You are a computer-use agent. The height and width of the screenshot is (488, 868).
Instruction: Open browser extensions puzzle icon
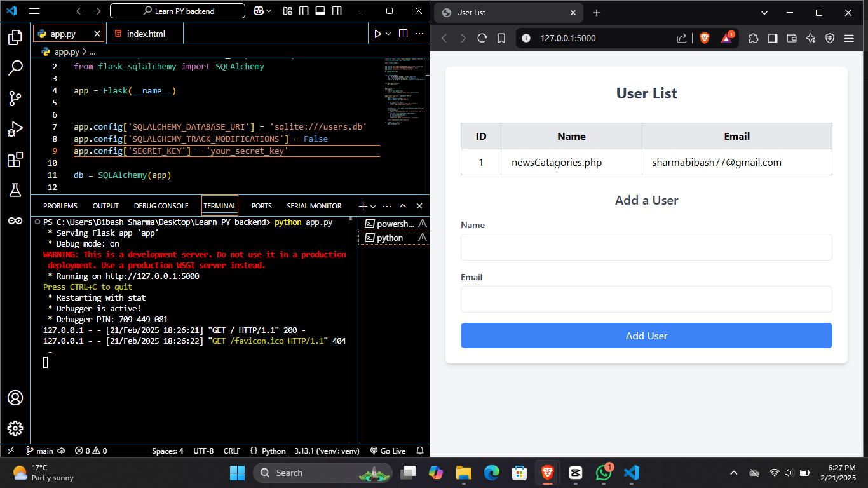(753, 38)
